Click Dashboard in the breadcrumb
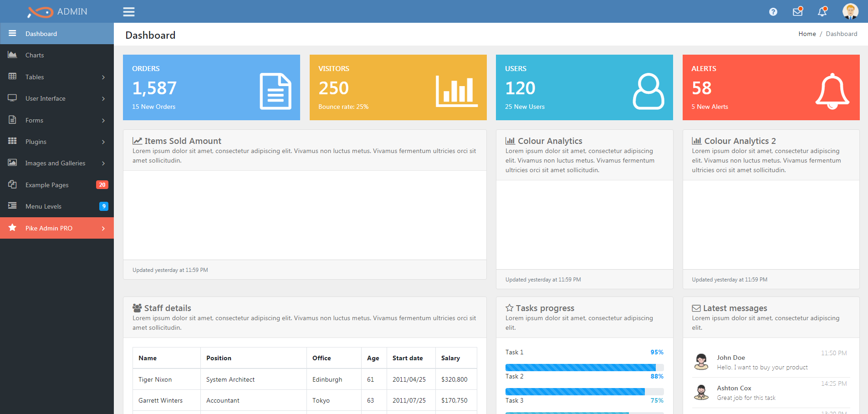 tap(841, 34)
